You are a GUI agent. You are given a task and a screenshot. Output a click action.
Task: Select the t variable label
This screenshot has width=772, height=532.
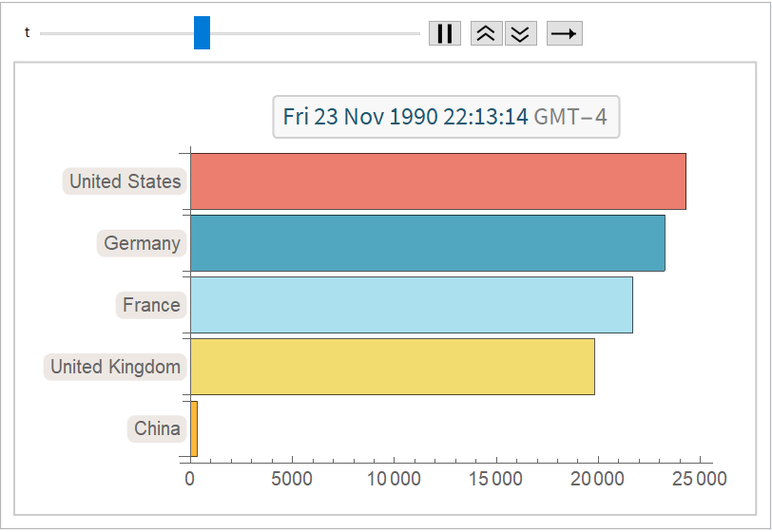click(x=27, y=33)
